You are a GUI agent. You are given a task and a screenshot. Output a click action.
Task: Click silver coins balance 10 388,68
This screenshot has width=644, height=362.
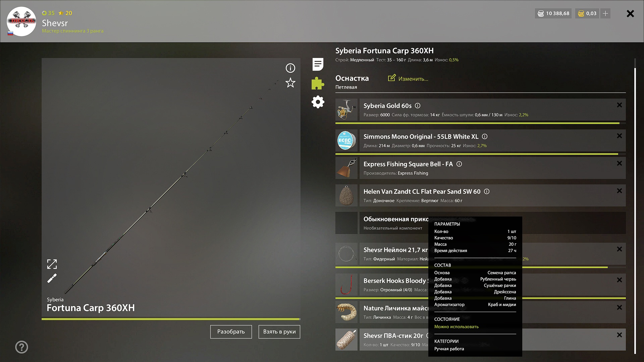(553, 13)
